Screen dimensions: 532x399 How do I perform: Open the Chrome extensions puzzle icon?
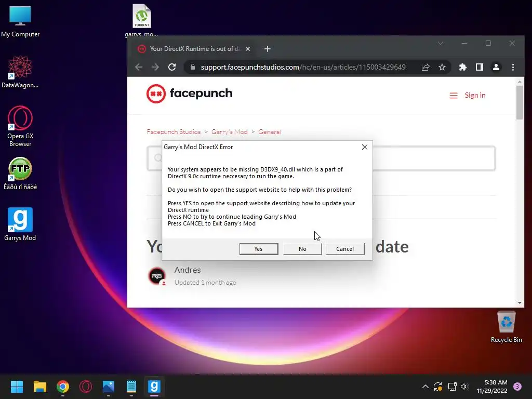[463, 67]
